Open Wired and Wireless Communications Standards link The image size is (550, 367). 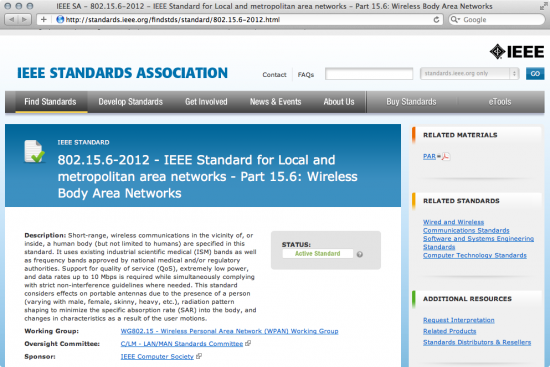pos(466,226)
